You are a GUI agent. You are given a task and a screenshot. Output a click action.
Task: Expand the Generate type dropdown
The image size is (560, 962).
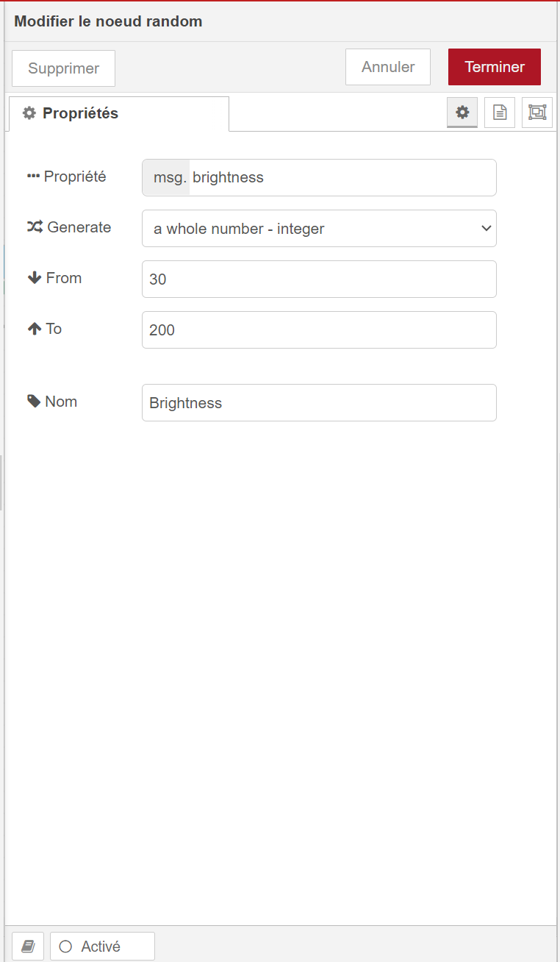point(319,228)
